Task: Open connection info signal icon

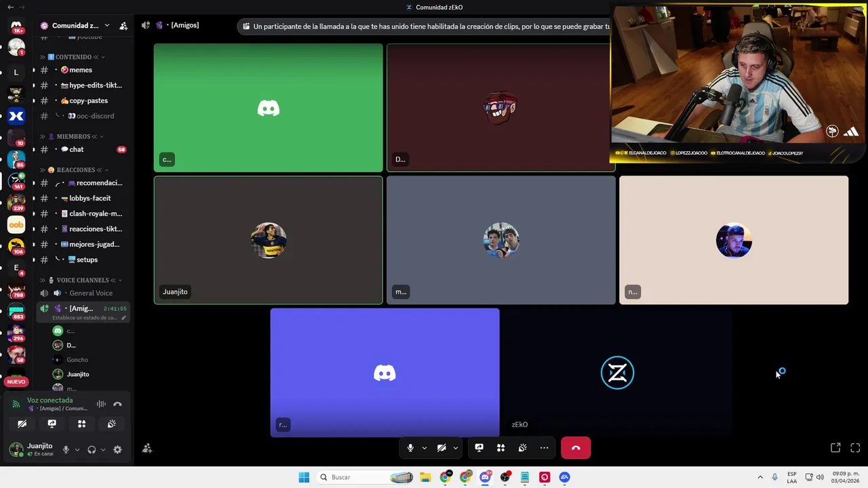Action: tap(16, 404)
